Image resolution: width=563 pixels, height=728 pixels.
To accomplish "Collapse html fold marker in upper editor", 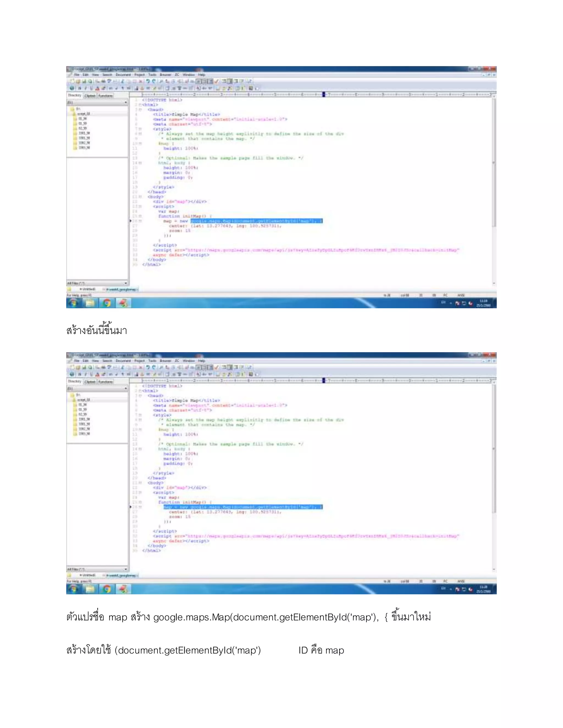I will (140, 105).
